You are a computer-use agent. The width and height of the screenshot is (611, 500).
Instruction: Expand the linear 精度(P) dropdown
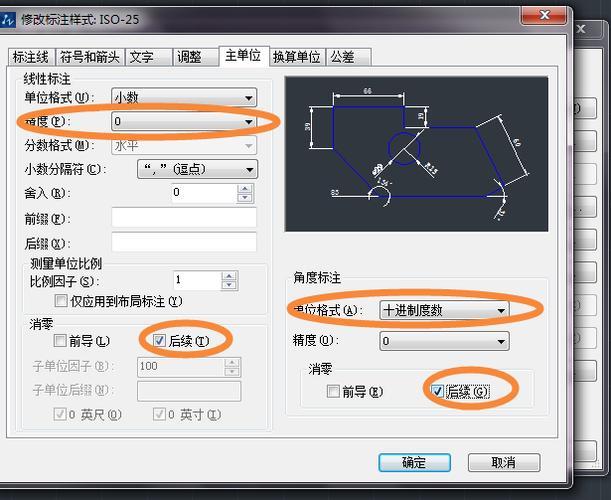click(184, 122)
